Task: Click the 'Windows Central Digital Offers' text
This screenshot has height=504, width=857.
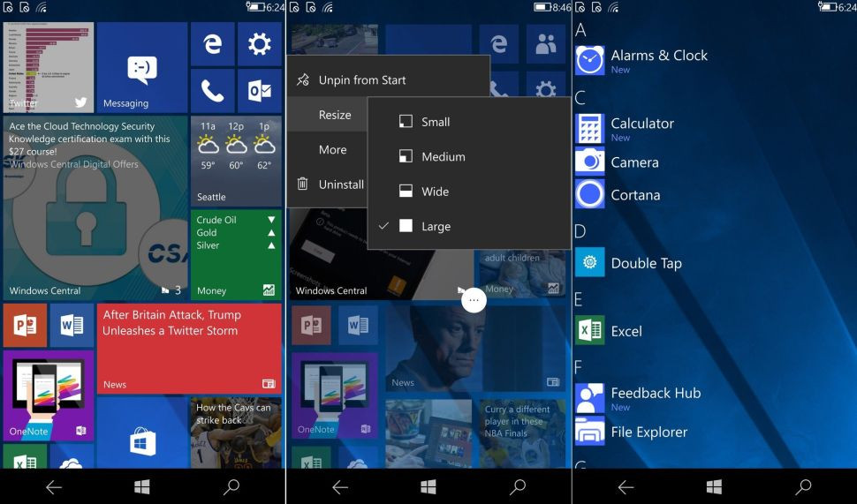Action: tap(74, 164)
